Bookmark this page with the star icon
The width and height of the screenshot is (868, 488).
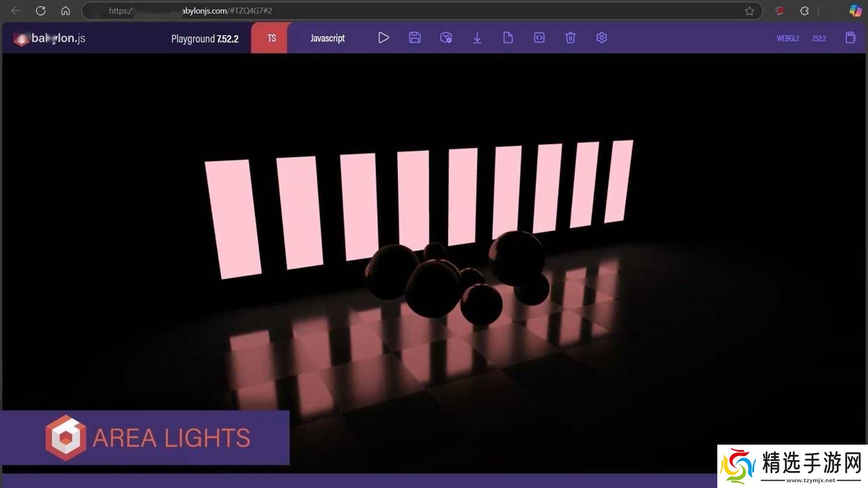(749, 11)
